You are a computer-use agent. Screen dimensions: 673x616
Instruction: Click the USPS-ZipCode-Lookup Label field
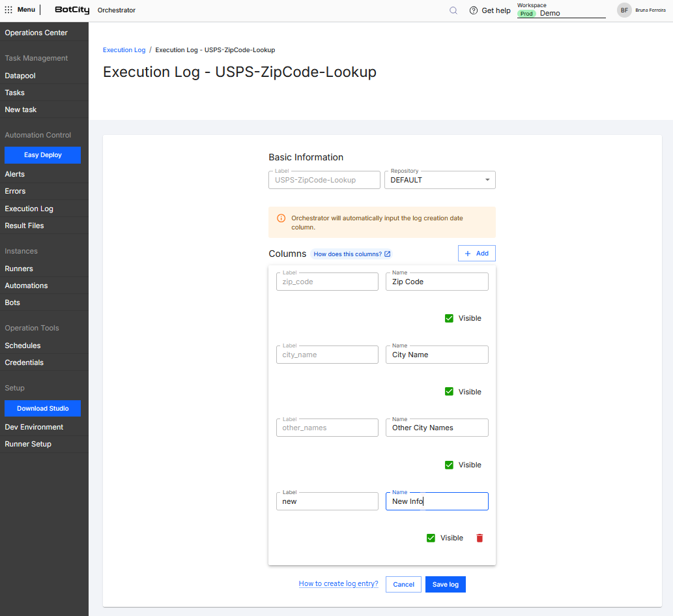coord(324,180)
